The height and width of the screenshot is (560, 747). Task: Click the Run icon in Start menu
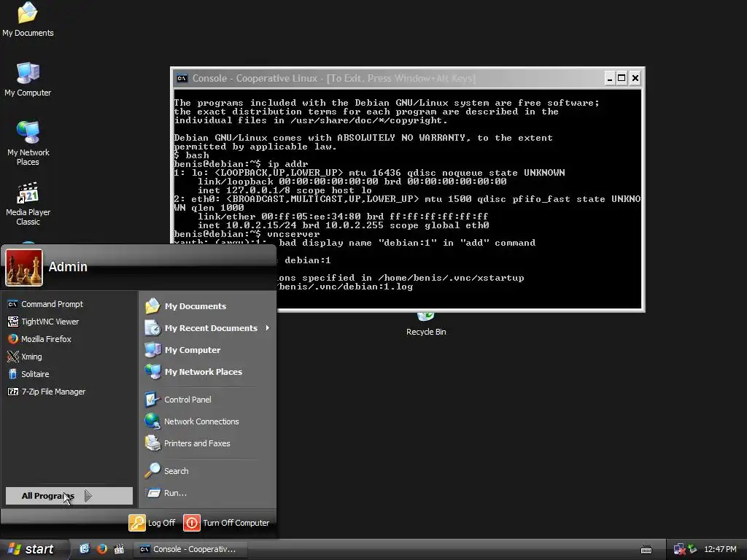click(152, 493)
